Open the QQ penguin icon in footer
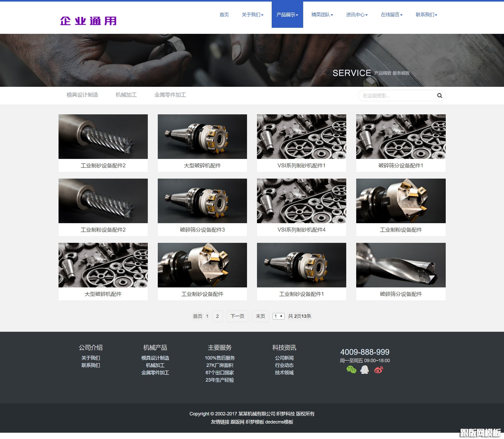This screenshot has width=504, height=439. point(365,370)
